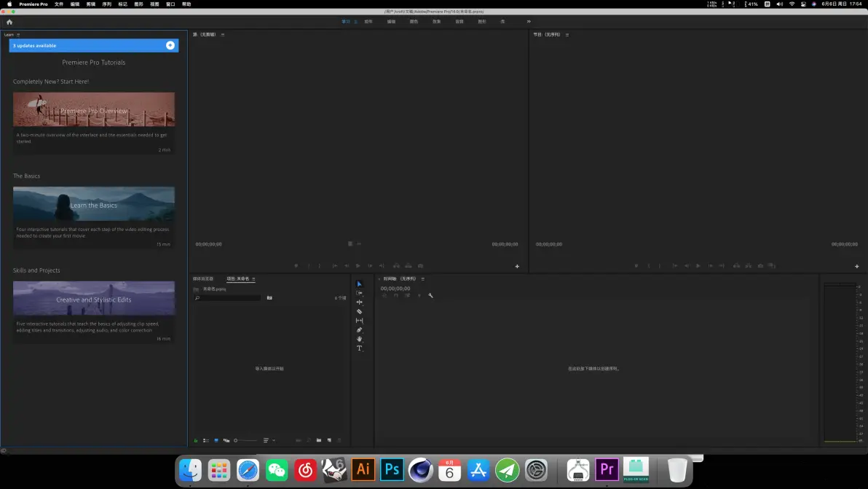Image resolution: width=868 pixels, height=489 pixels.
Task: Click the Program monitor left timecode
Action: pyautogui.click(x=548, y=244)
